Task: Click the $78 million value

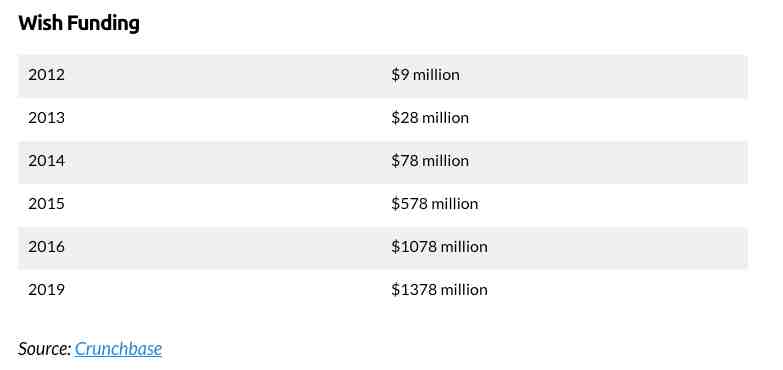Action: (430, 161)
